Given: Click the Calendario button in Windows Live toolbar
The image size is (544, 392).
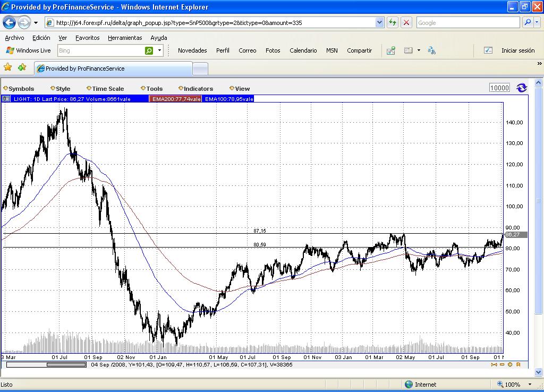Looking at the screenshot, I should [x=303, y=50].
